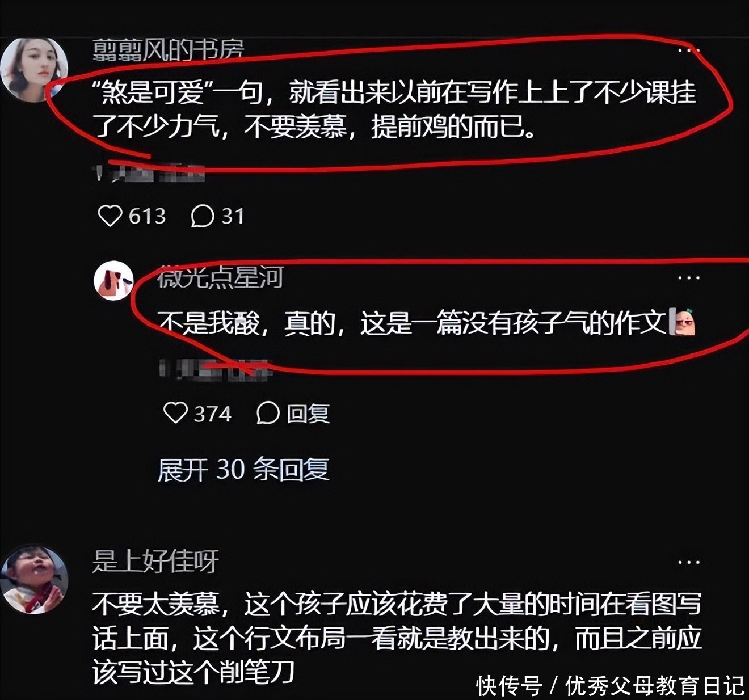Screen dimensions: 749x700
Task: Select the comment starting with 煞是可爱
Action: [395, 109]
